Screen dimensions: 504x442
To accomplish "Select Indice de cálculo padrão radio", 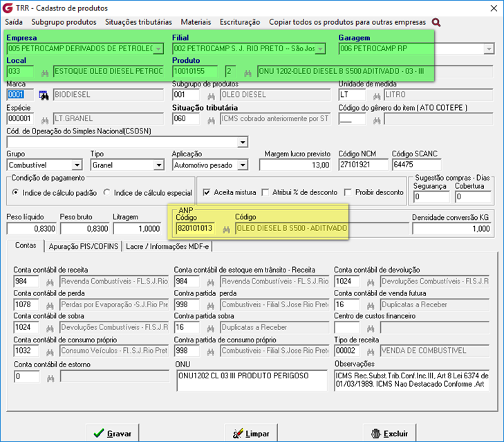I will click(x=15, y=192).
